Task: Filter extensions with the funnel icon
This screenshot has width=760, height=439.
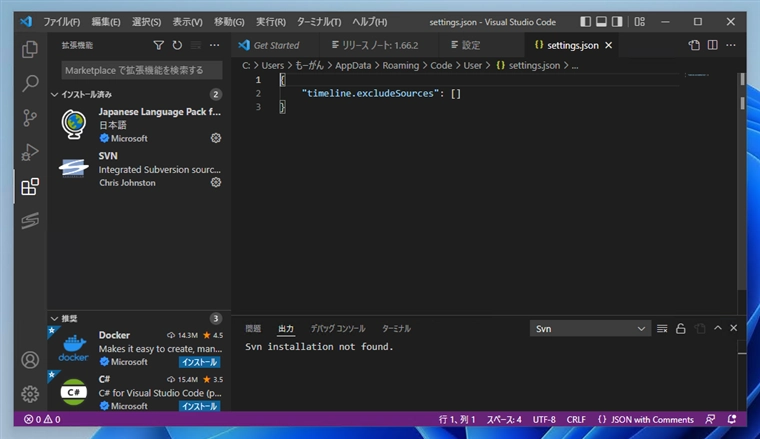Action: (x=158, y=45)
